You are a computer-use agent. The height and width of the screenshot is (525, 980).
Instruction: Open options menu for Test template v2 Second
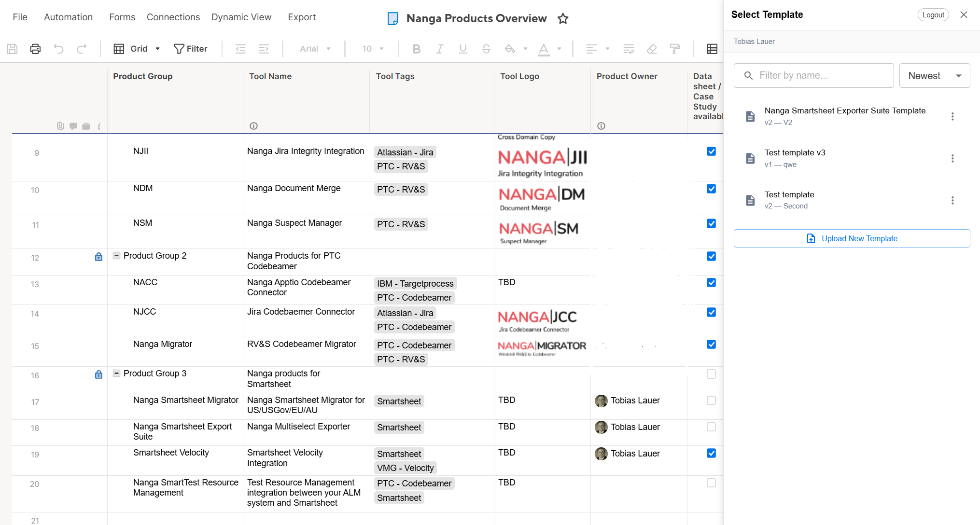pos(952,200)
